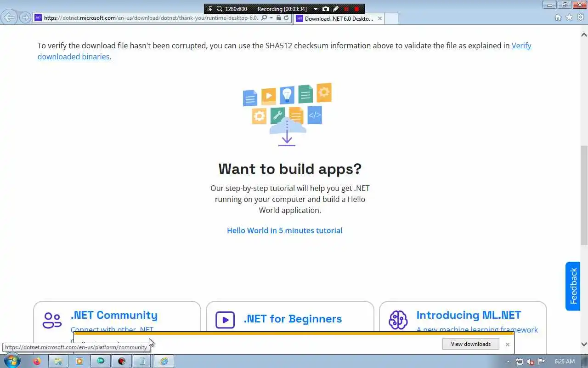588x368 pixels.
Task: Click the .NET Community people icon
Action: click(52, 320)
